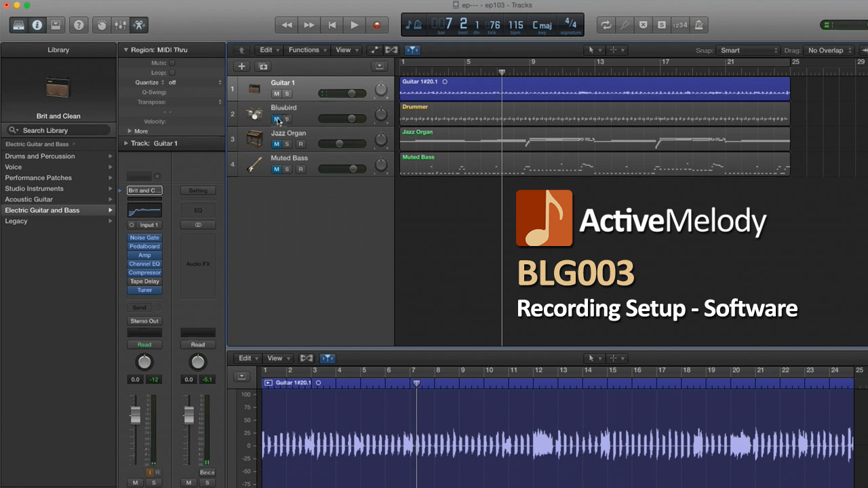
Task: Select Acoustic Guitar library category
Action: pos(58,199)
